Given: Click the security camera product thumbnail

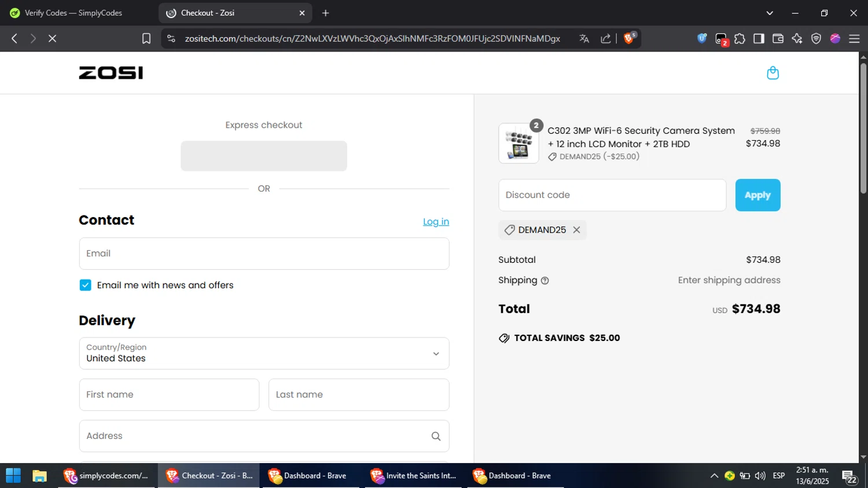Looking at the screenshot, I should (518, 144).
